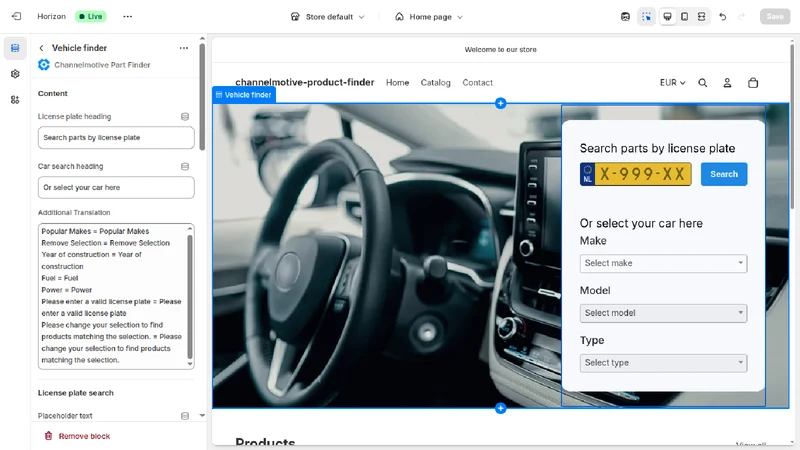This screenshot has height=450, width=800.
Task: Open the Store default dropdown
Action: coord(328,17)
